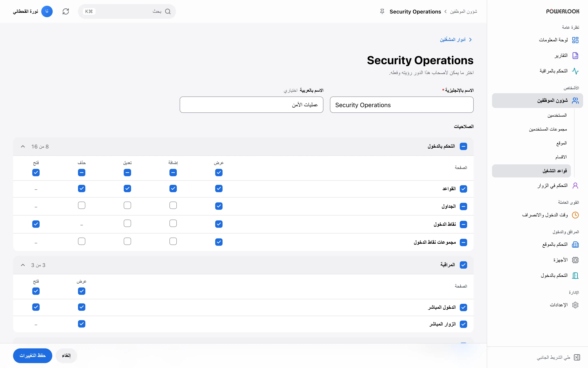Click the pin icon beside Security Operations breadcrumb
The width and height of the screenshot is (588, 368).
coord(382,11)
